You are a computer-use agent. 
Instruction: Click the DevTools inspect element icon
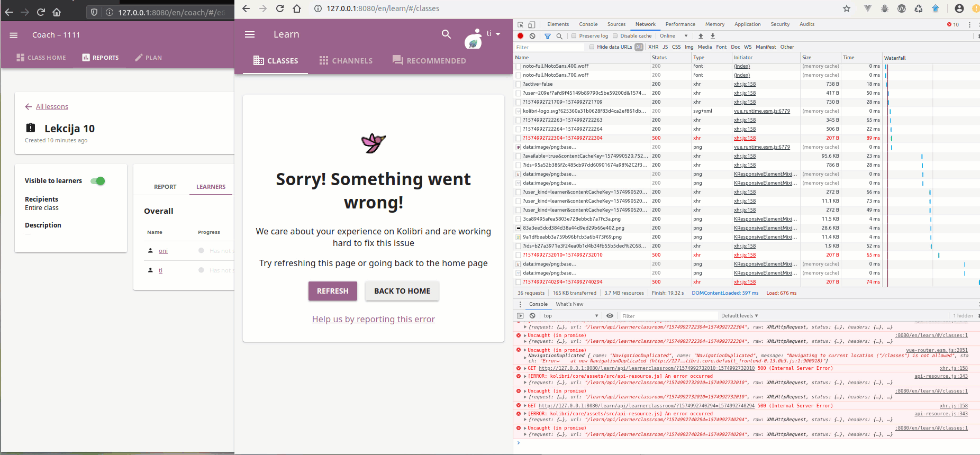521,24
